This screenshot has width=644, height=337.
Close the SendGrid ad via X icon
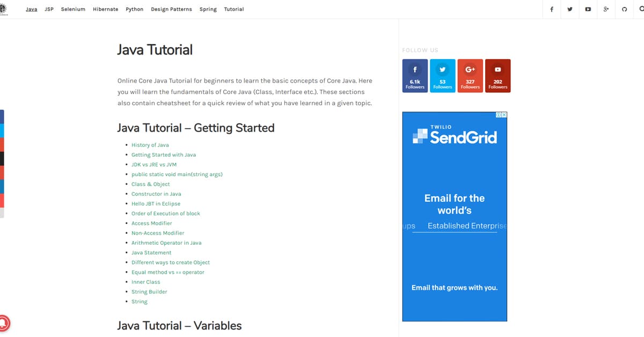coord(504,115)
